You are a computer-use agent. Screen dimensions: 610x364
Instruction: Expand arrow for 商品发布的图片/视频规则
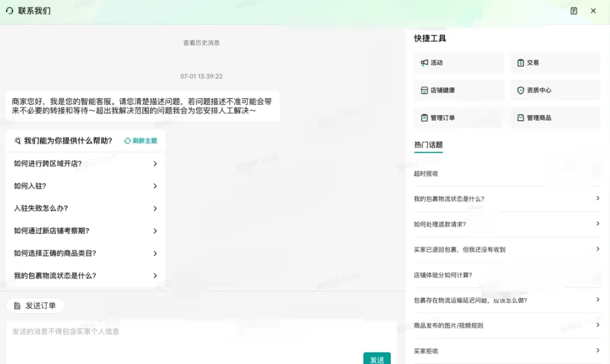click(x=598, y=325)
